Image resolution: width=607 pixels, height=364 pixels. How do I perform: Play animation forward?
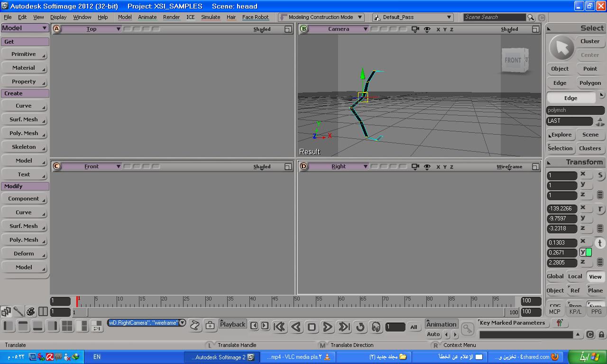(327, 327)
